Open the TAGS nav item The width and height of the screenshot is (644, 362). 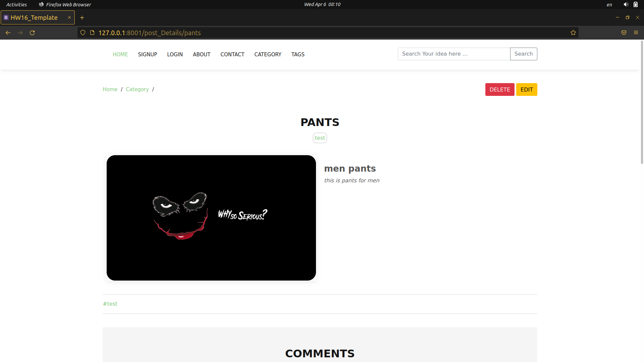point(298,54)
